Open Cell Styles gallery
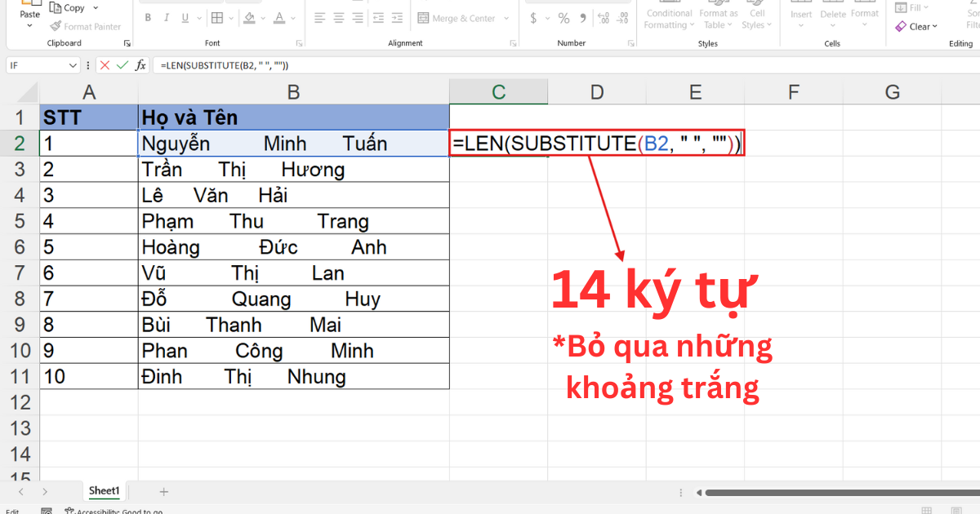 tap(756, 16)
